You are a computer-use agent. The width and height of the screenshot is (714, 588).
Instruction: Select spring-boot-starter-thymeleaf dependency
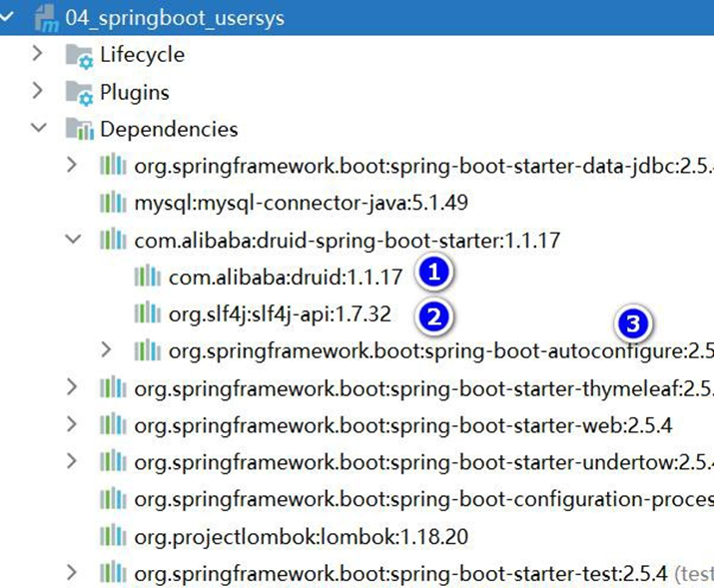[x=419, y=388]
